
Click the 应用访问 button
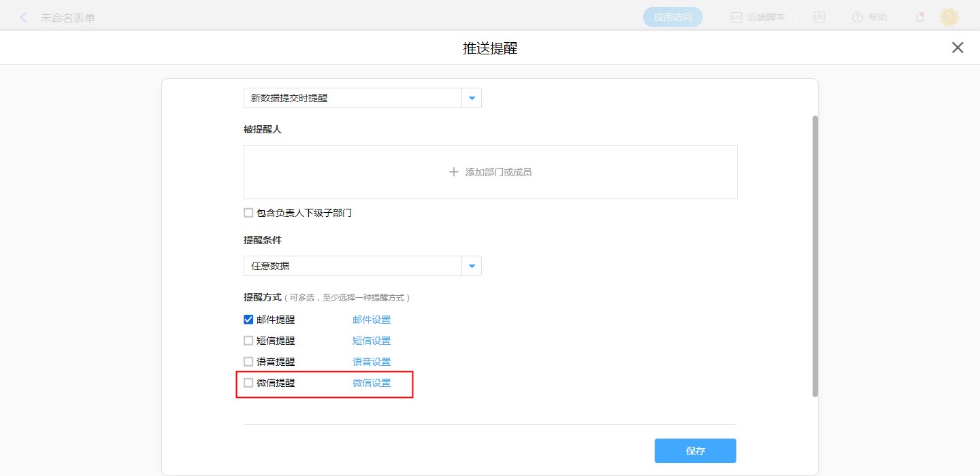672,18
